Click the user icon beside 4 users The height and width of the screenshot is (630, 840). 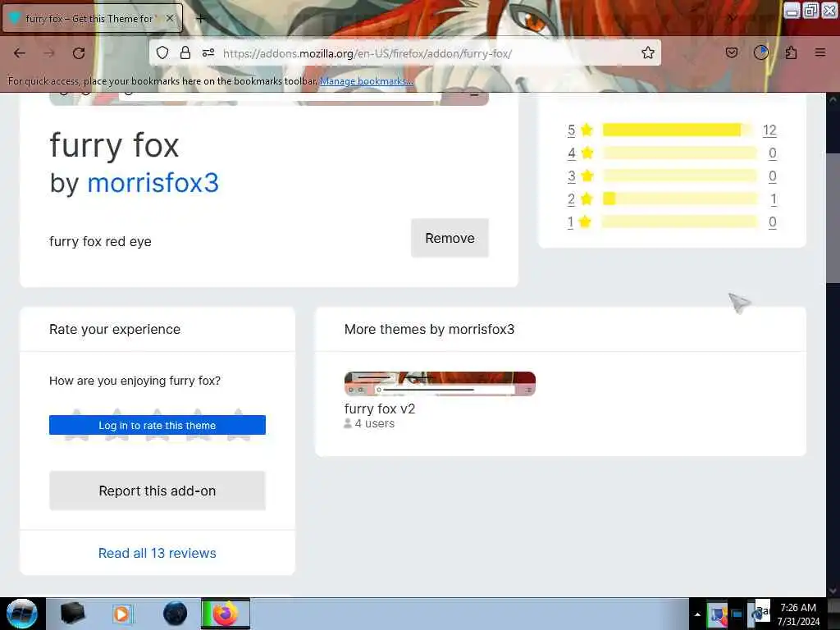[348, 424]
